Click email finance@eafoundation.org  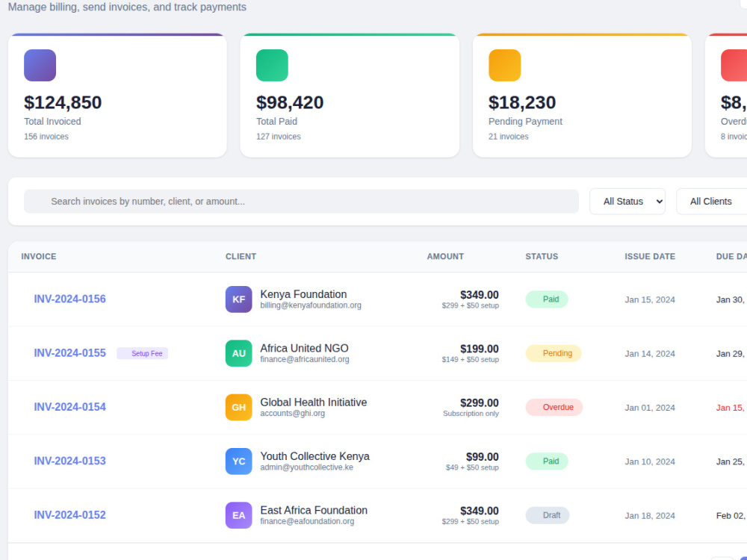pos(307,521)
